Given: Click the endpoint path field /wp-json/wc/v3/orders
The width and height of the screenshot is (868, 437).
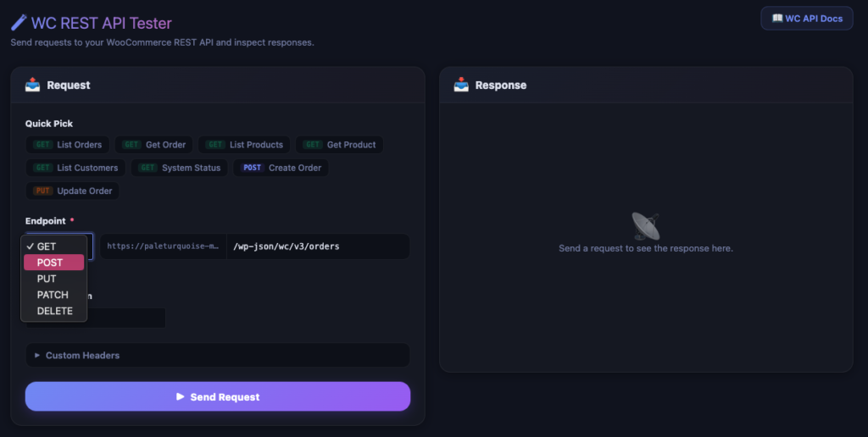Looking at the screenshot, I should (319, 246).
